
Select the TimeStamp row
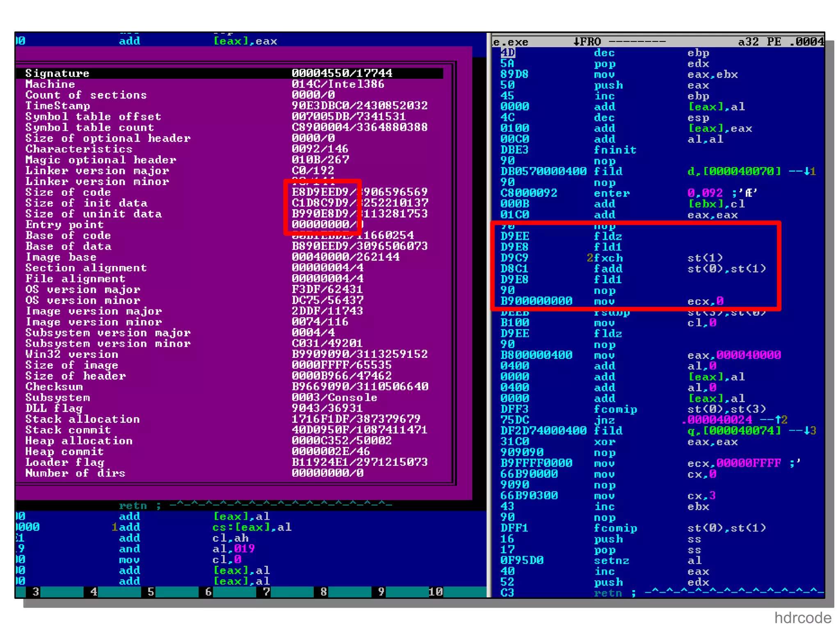coord(230,105)
